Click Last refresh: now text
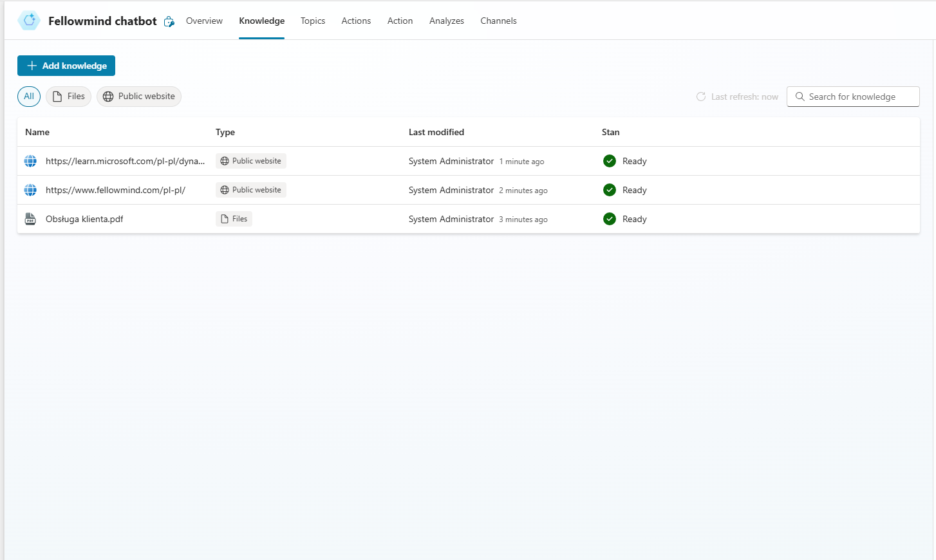Viewport: 936px width, 560px height. [745, 97]
